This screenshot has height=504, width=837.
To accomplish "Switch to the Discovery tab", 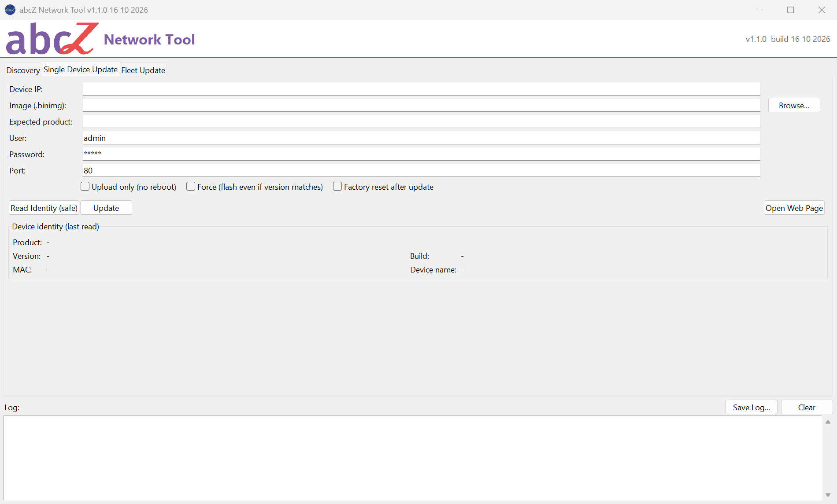I will [23, 70].
